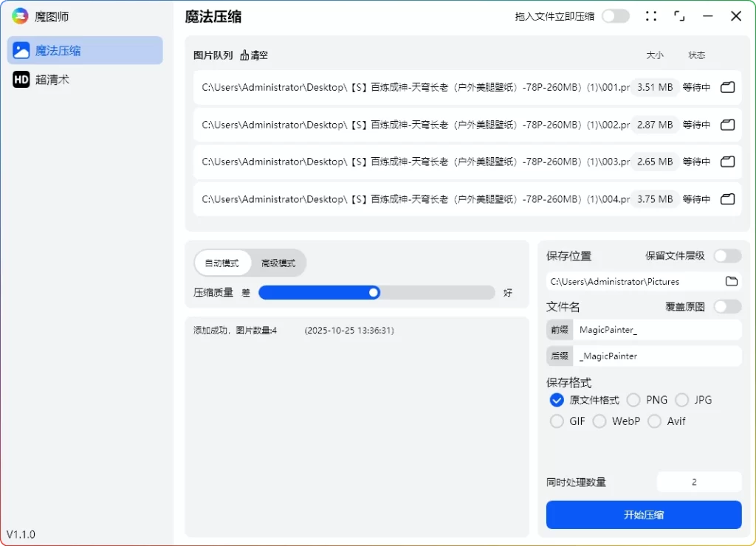Click the four-dot grid icon in title bar
756x546 pixels.
pos(650,16)
